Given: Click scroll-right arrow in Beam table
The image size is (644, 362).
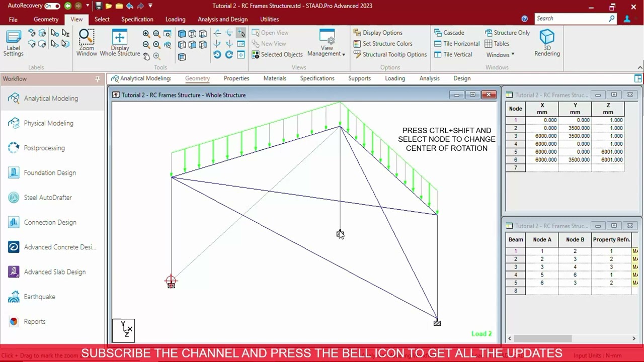Looking at the screenshot, I should [634, 338].
